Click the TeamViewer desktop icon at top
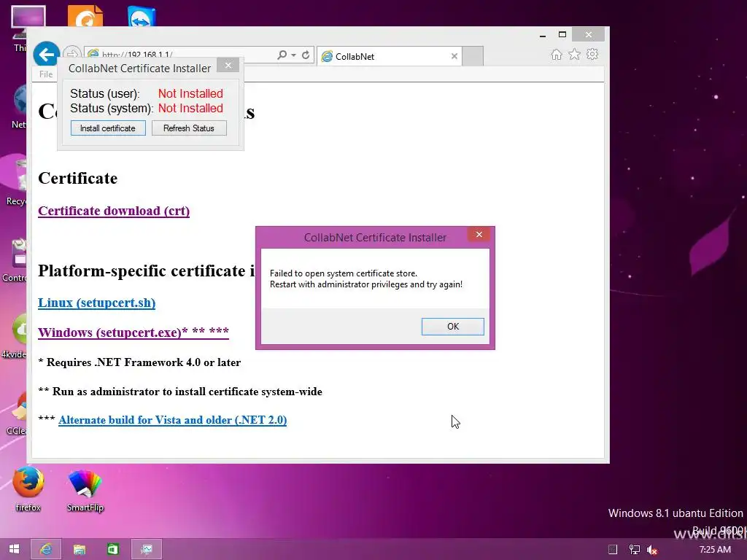The image size is (747, 560). (142, 17)
